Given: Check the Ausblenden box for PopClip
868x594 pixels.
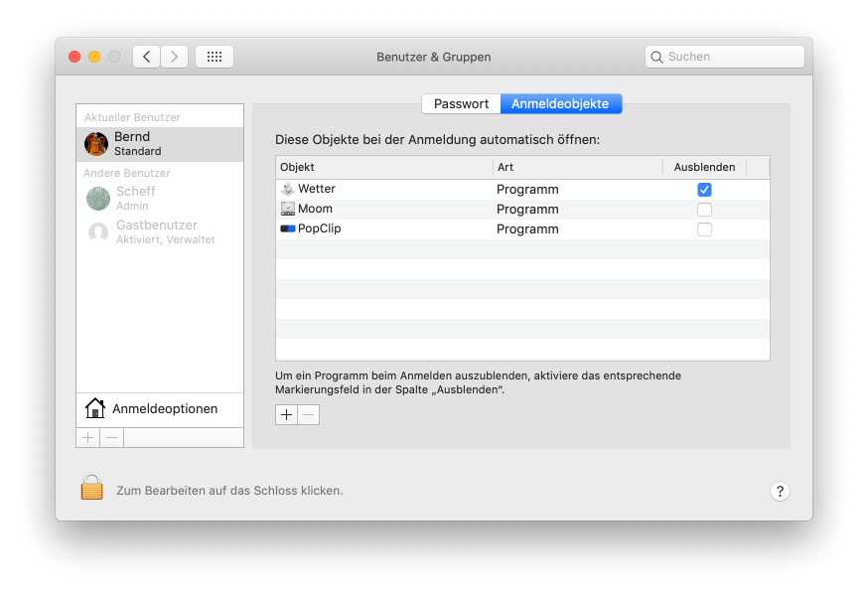Looking at the screenshot, I should 704,229.
